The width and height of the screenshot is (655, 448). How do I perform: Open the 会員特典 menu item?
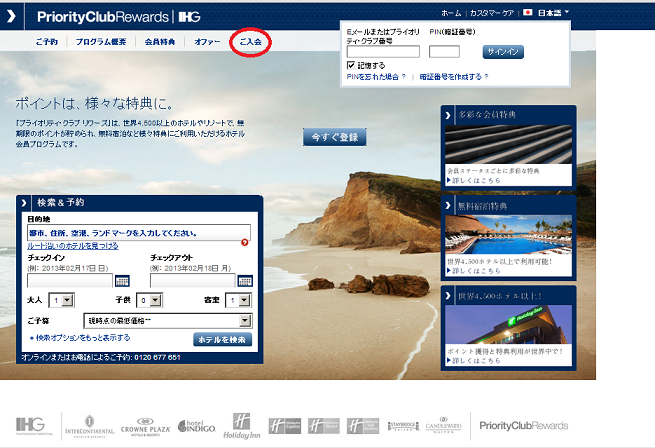pyautogui.click(x=160, y=42)
